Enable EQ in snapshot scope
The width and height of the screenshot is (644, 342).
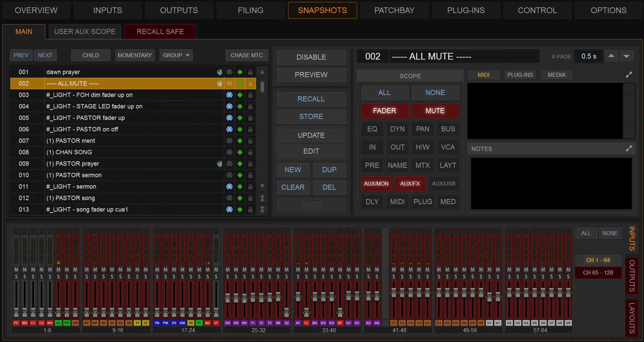point(372,129)
